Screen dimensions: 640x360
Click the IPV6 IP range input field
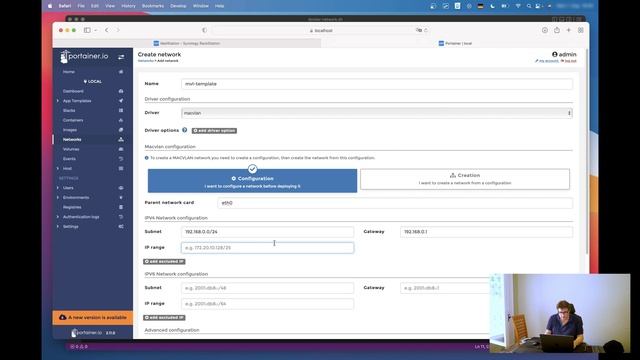click(267, 304)
